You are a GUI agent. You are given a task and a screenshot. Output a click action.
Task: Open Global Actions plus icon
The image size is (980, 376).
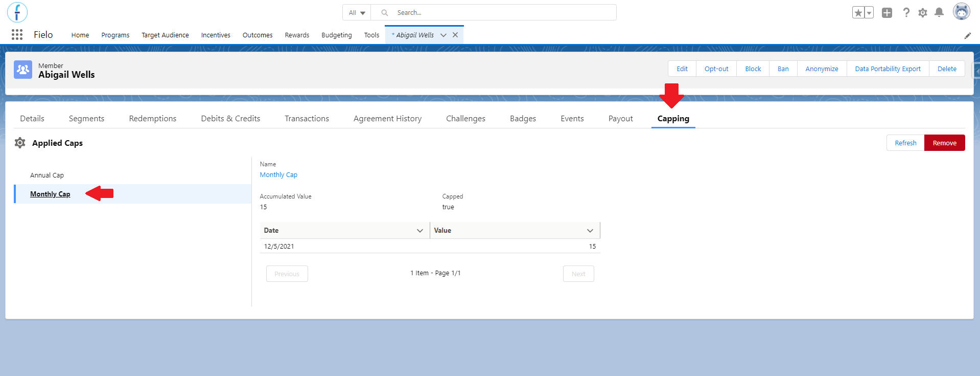(x=887, y=13)
